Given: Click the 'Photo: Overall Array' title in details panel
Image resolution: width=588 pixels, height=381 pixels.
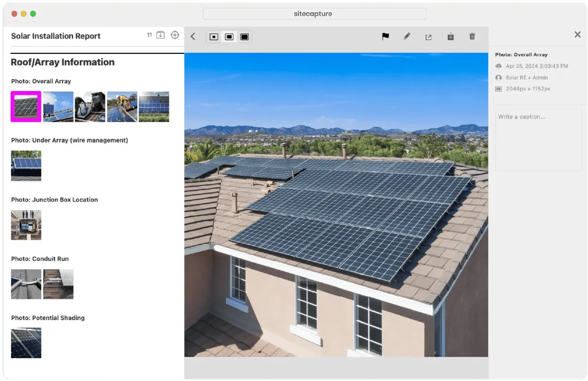Looking at the screenshot, I should tap(521, 55).
